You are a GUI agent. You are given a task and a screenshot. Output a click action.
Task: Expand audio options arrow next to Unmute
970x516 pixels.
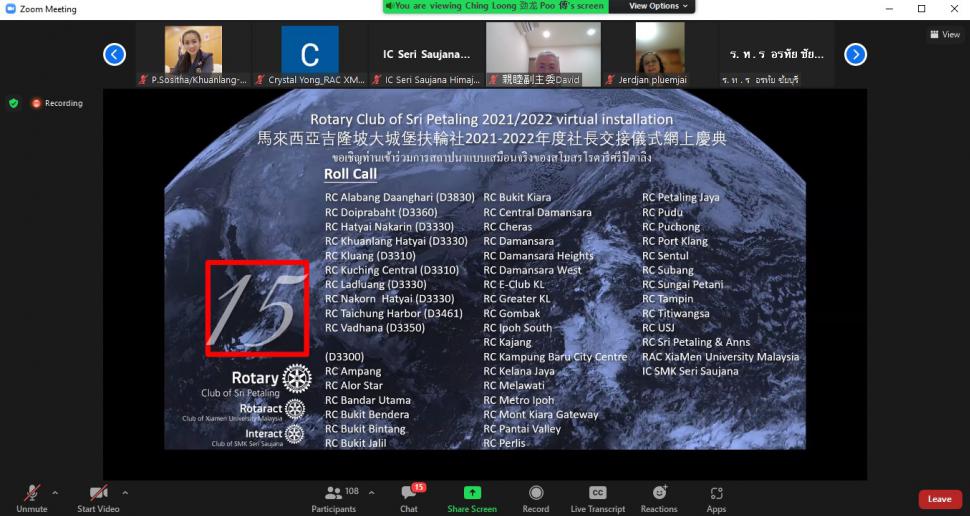55,492
